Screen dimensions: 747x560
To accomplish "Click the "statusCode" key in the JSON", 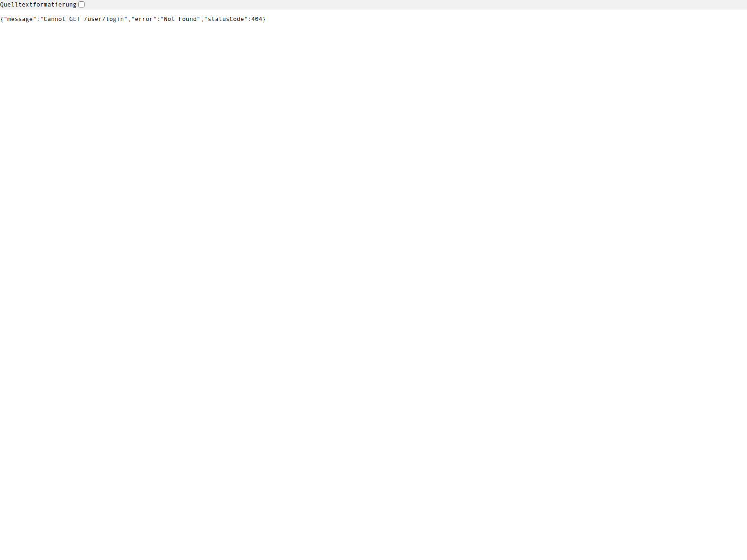I will tap(226, 19).
